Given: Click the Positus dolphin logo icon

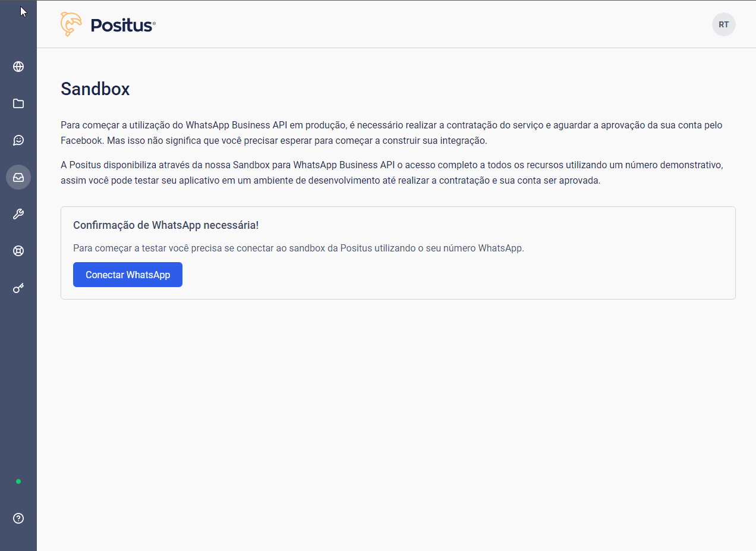Looking at the screenshot, I should (x=71, y=24).
